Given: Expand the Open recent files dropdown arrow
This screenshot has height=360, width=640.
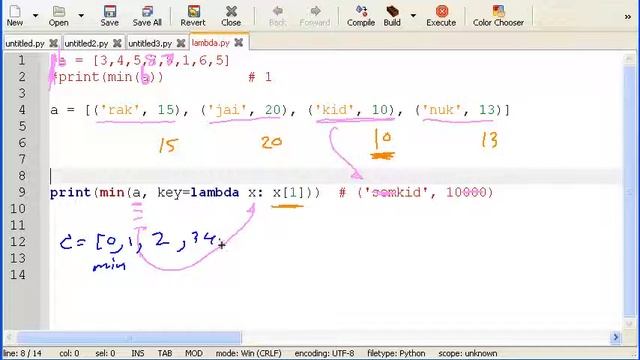Looking at the screenshot, I should click(x=81, y=16).
